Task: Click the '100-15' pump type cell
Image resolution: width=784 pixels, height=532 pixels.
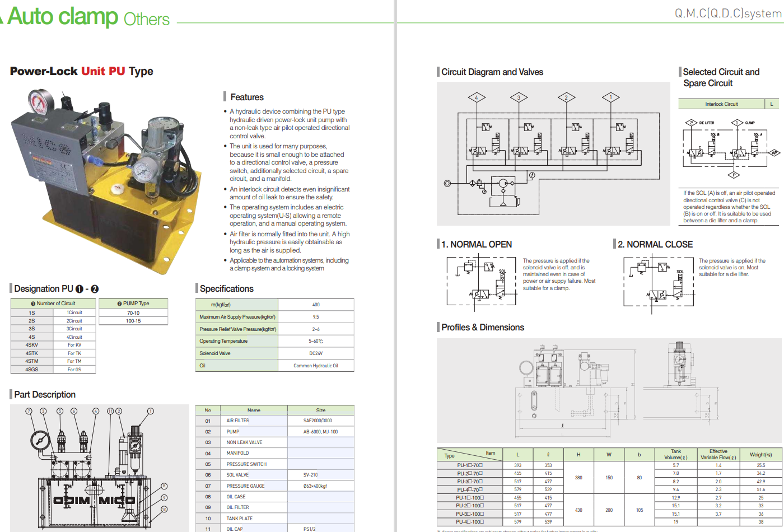Action: pyautogui.click(x=133, y=321)
